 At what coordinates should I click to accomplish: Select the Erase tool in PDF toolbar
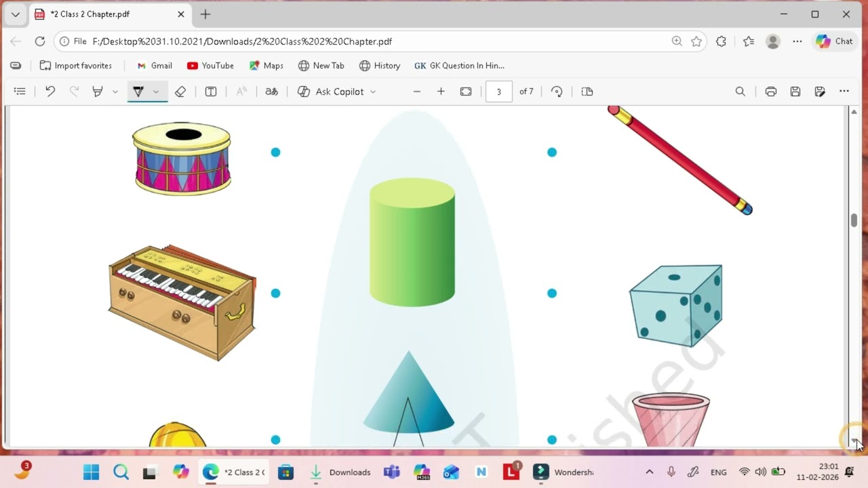coord(180,91)
